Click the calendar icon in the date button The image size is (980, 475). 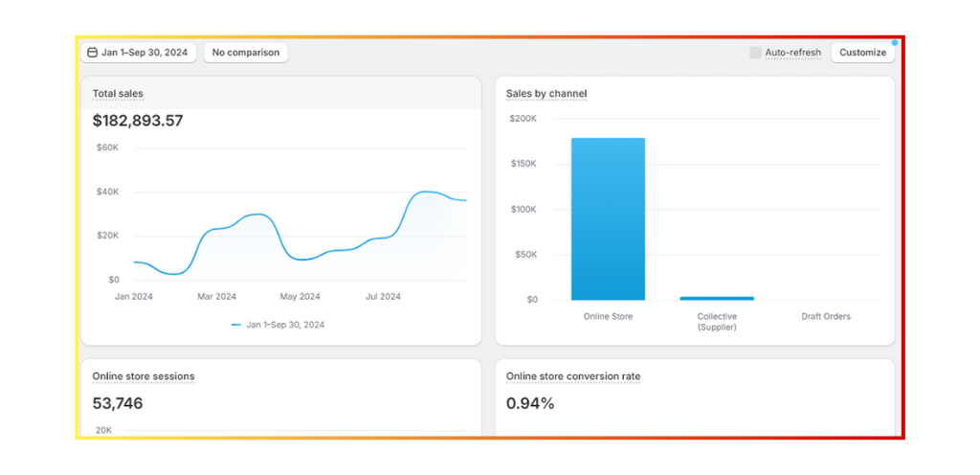(92, 53)
